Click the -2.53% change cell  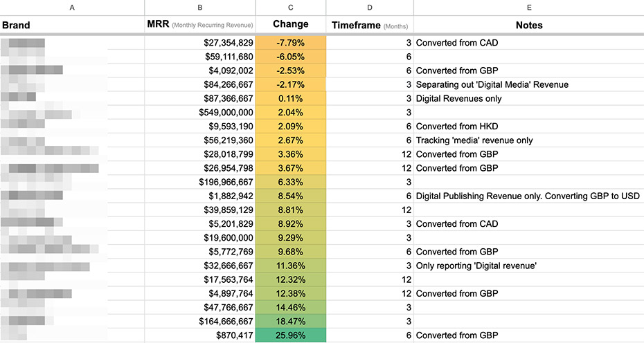(291, 71)
